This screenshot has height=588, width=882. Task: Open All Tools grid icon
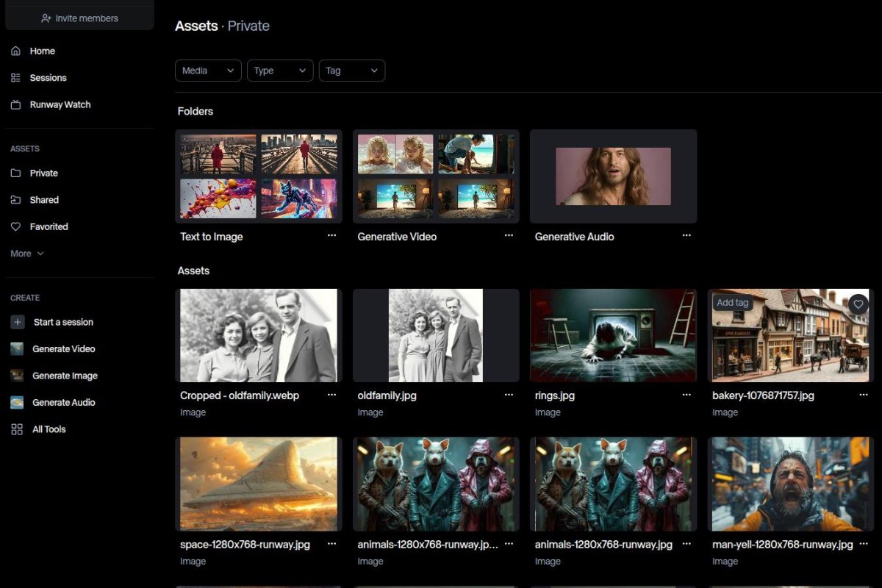[17, 429]
